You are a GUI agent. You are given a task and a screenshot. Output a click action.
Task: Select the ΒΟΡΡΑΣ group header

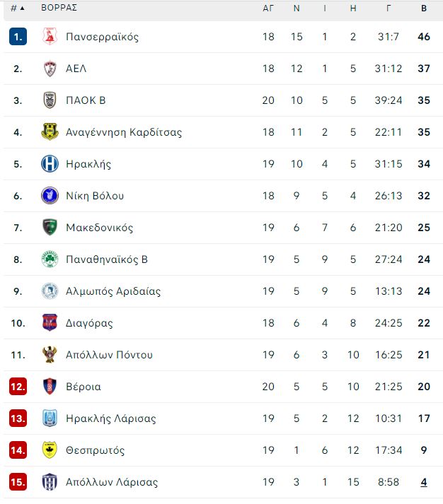(59, 8)
